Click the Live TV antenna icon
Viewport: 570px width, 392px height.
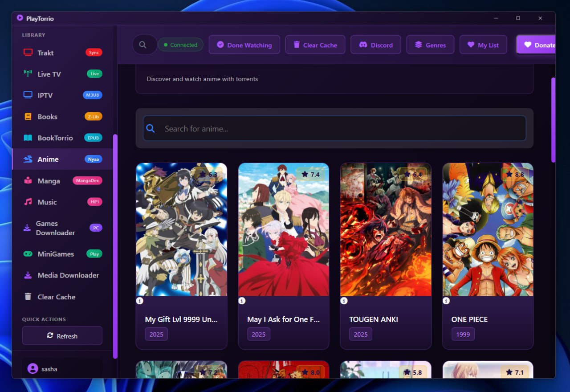click(28, 74)
